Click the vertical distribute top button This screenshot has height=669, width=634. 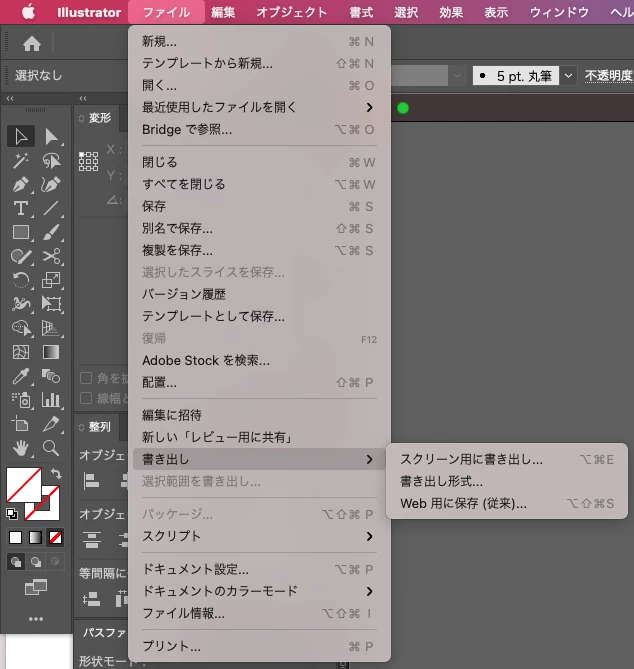[92, 539]
